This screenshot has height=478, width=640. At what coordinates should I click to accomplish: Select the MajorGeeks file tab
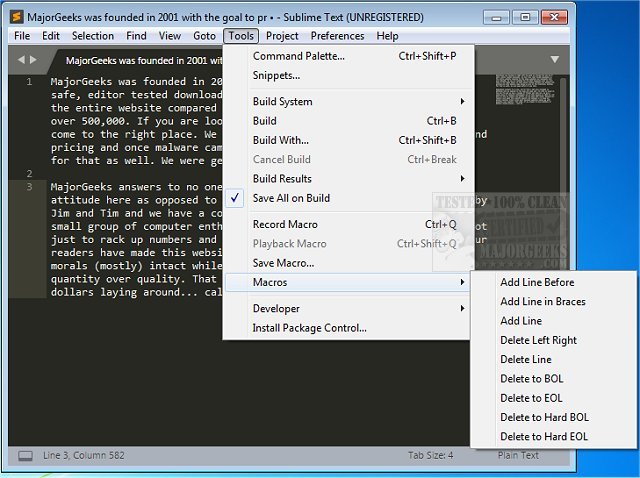tap(139, 60)
